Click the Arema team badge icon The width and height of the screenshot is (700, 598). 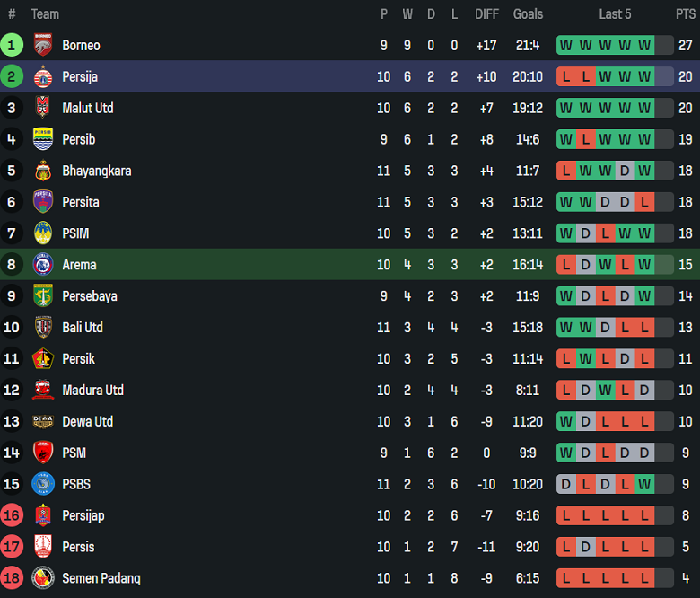pyautogui.click(x=43, y=265)
